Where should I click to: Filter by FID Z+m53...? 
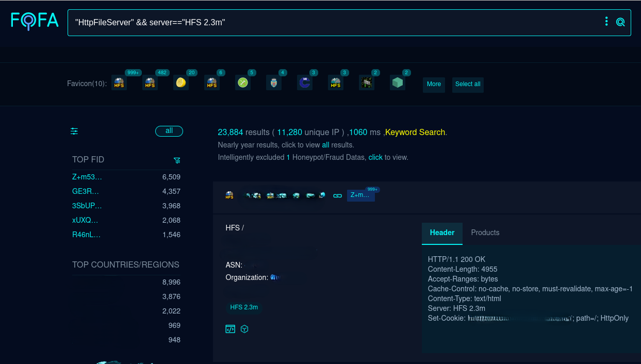pos(87,177)
